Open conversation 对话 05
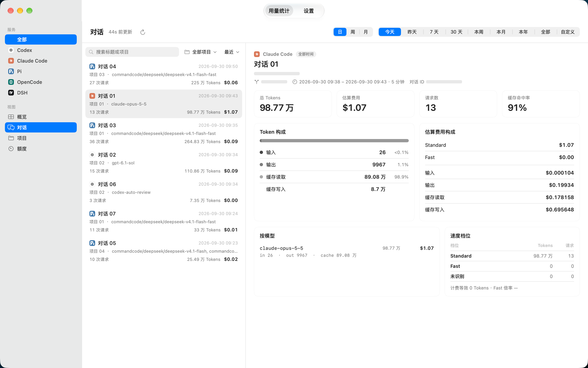 point(164,251)
